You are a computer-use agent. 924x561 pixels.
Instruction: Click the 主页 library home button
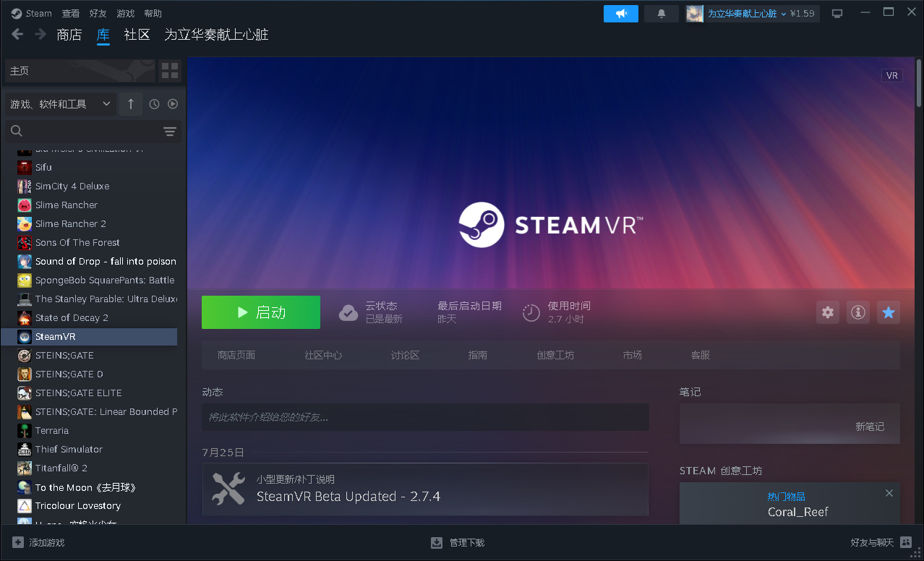coord(80,71)
